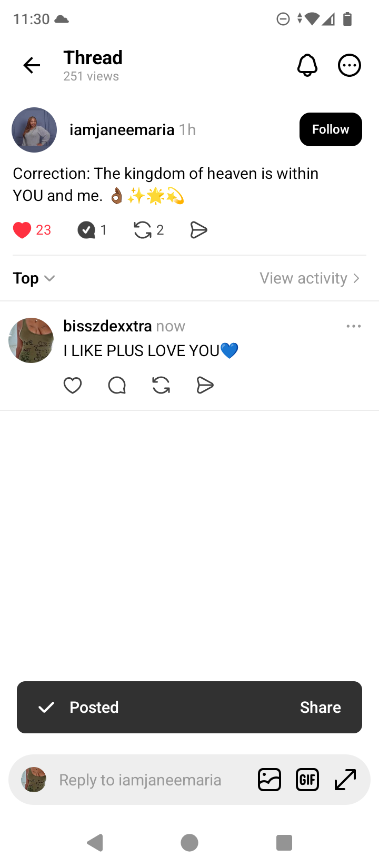Screen dimensions: 379x868
Task: Open three-dot menu on bisszdexxtra reply
Action: click(x=354, y=326)
